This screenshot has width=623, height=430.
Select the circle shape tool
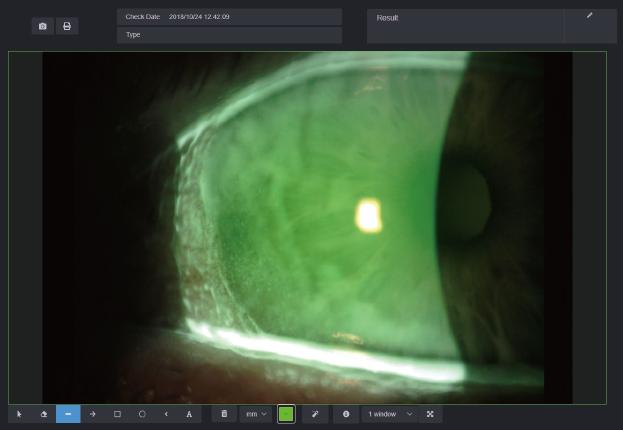pos(142,414)
